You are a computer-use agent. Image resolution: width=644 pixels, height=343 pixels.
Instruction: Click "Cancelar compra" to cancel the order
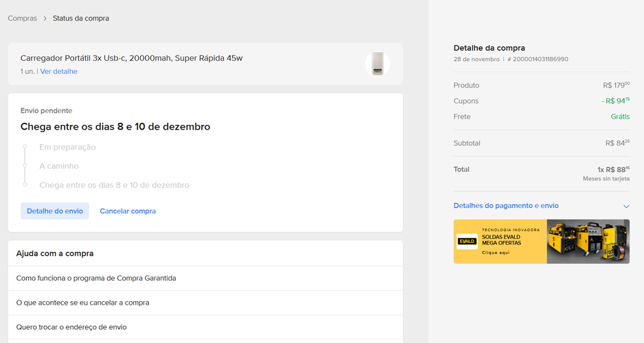pos(128,211)
